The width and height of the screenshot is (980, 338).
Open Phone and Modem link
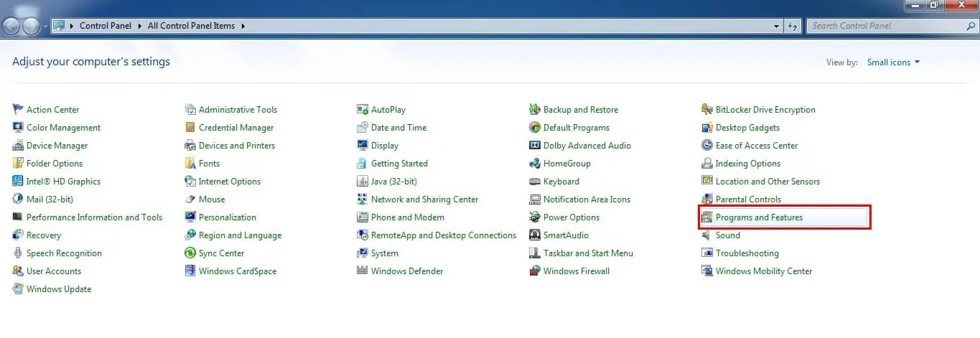tap(408, 217)
